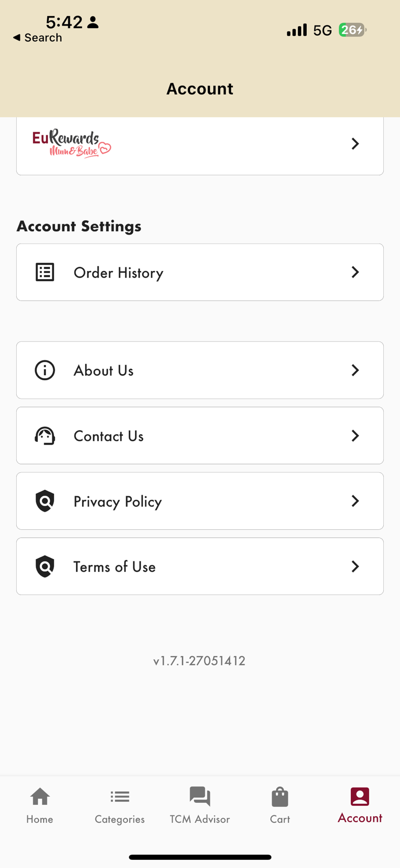Expand the About Us chevron arrow
400x868 pixels.
(x=355, y=370)
